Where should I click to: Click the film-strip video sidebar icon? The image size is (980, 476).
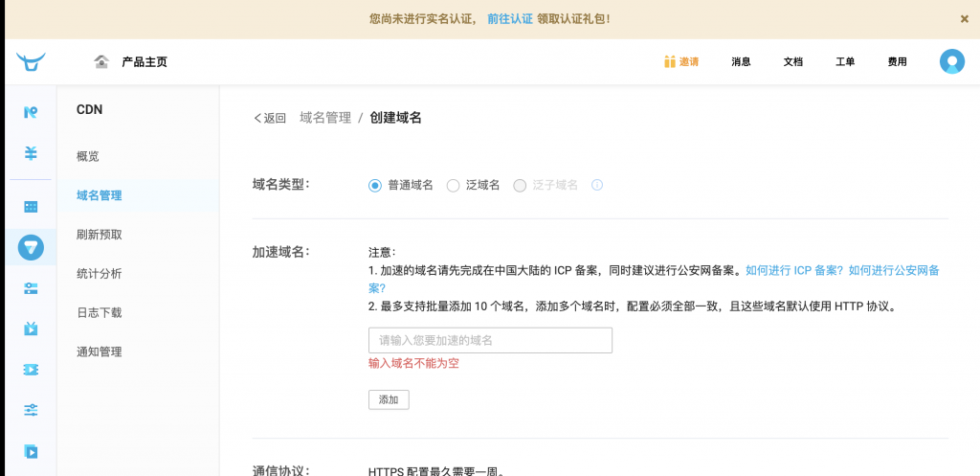31,370
